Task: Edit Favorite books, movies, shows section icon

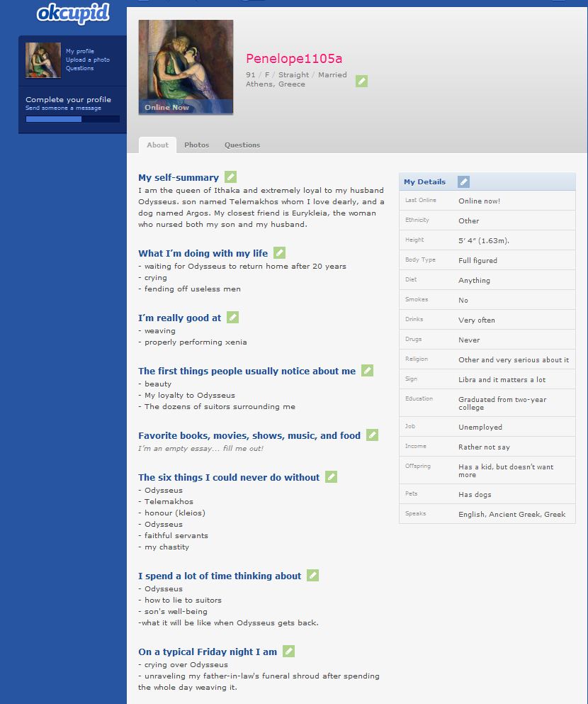Action: pyautogui.click(x=372, y=435)
